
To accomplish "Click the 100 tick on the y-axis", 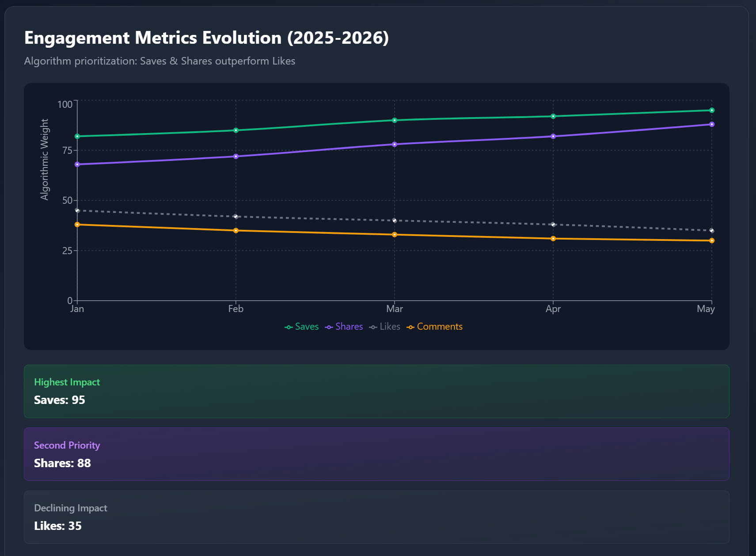I will click(x=65, y=104).
